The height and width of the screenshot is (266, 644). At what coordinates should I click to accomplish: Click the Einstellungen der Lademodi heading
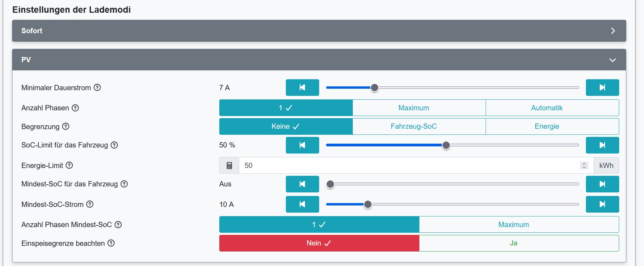click(x=72, y=10)
